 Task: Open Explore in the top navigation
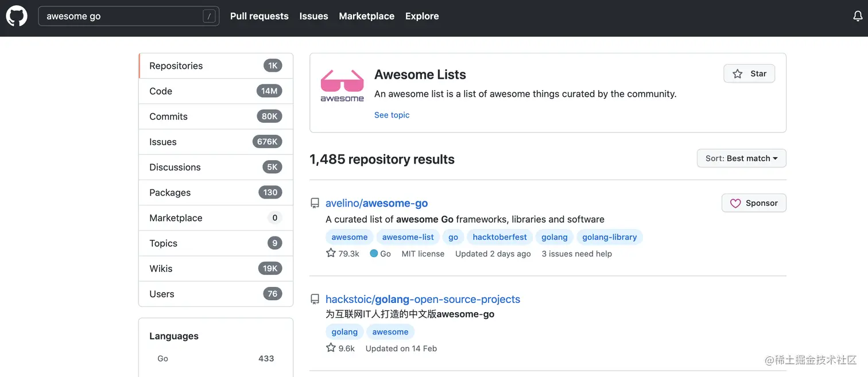pos(422,16)
